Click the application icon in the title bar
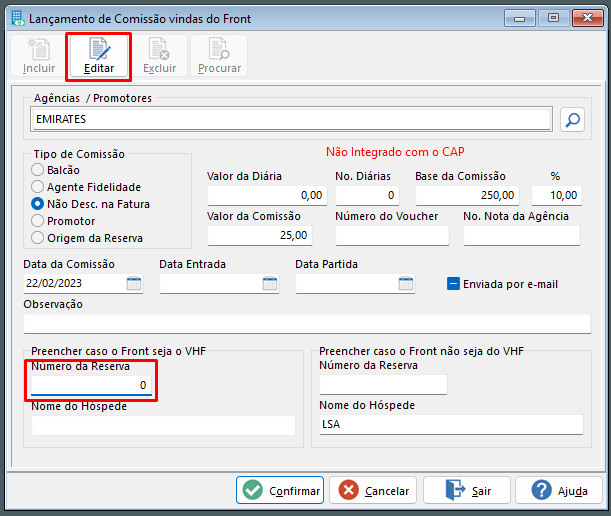 click(18, 18)
